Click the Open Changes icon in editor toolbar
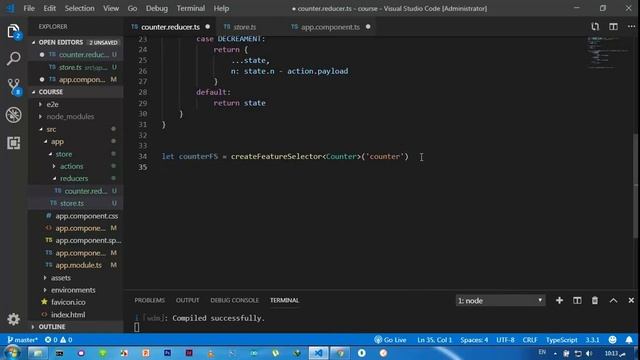The image size is (640, 360). coord(595,27)
